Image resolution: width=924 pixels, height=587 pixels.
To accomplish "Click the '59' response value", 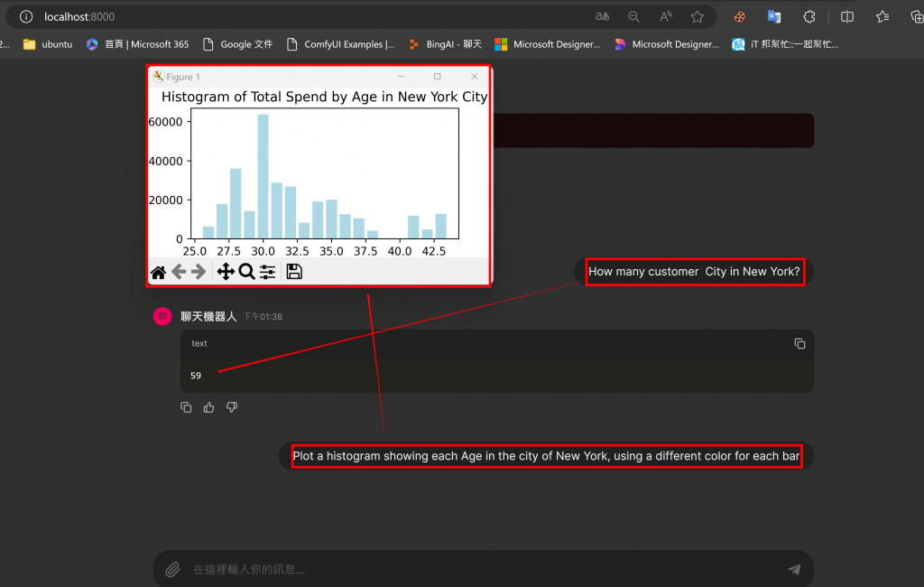I will [x=196, y=375].
